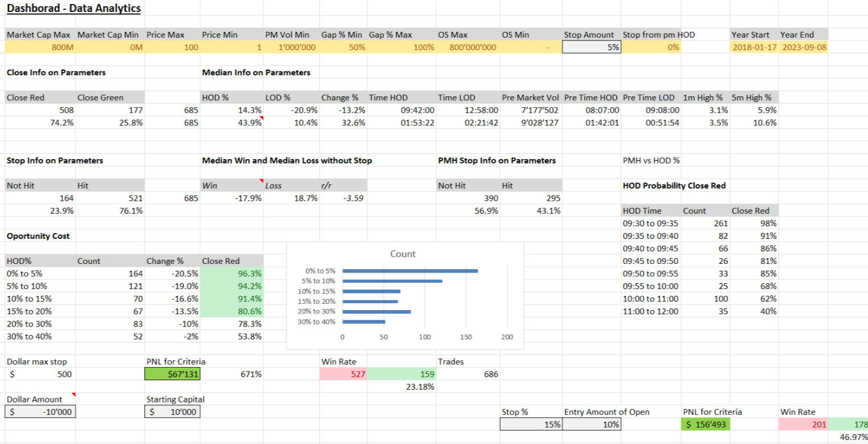Click the red comment indicator on the 43.9% HOD cell

click(x=261, y=119)
